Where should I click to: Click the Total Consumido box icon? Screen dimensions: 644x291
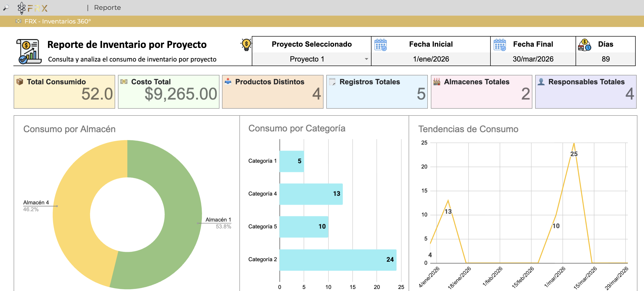19,81
